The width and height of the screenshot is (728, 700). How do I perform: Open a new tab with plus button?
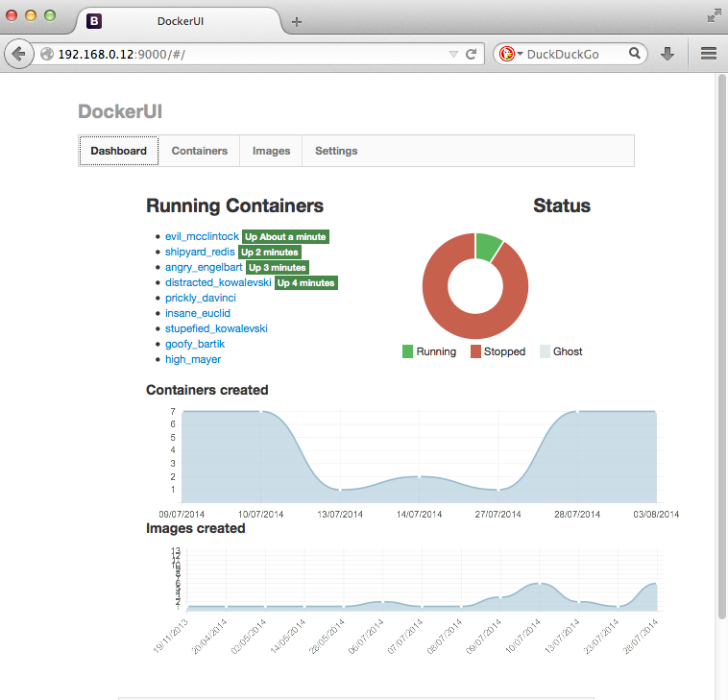(296, 21)
